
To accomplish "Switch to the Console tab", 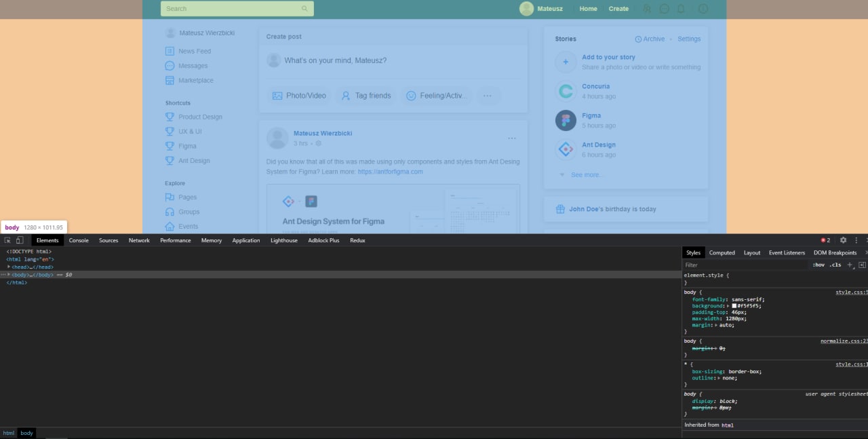I will pos(79,240).
